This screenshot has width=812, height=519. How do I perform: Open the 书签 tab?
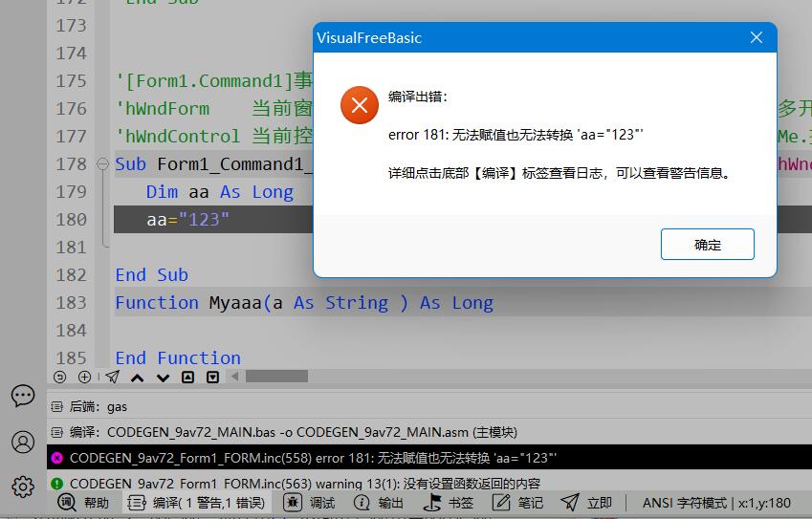449,503
